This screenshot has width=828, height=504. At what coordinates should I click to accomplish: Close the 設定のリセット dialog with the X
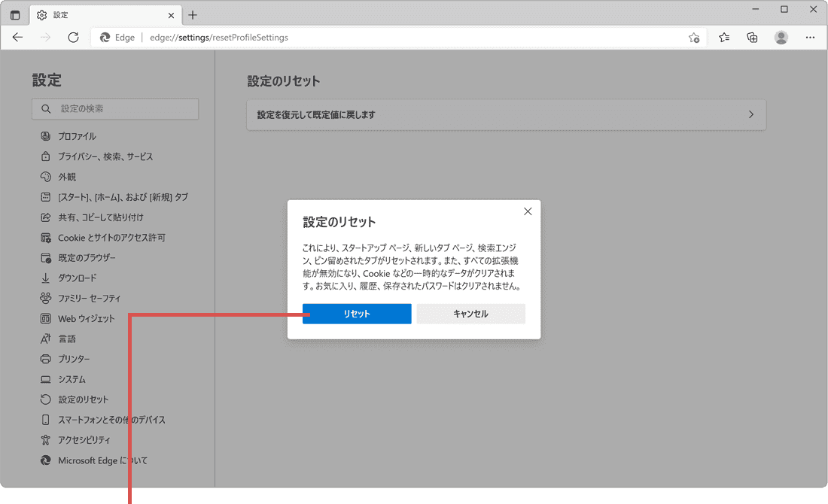[527, 211]
